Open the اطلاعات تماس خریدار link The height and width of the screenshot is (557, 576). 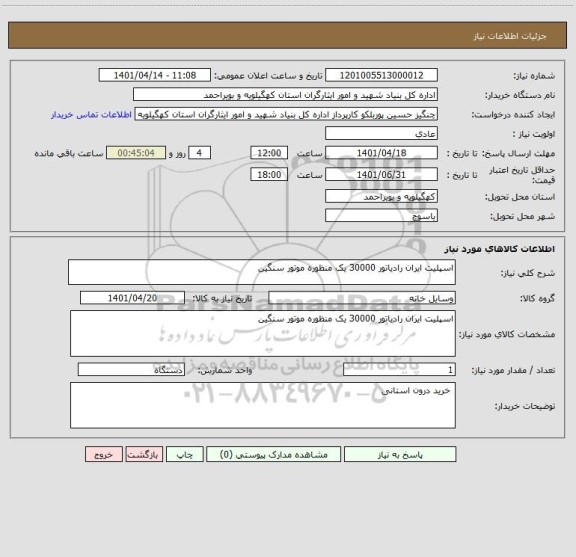point(91,115)
